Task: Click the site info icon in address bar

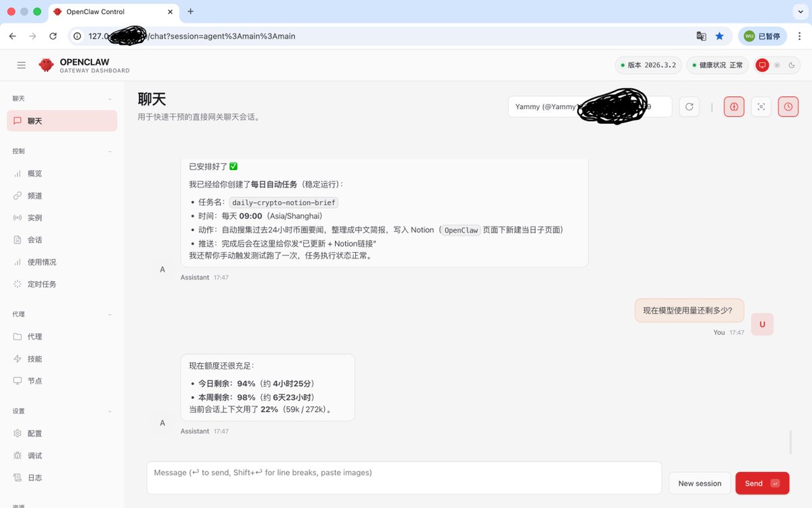Action: (x=78, y=36)
